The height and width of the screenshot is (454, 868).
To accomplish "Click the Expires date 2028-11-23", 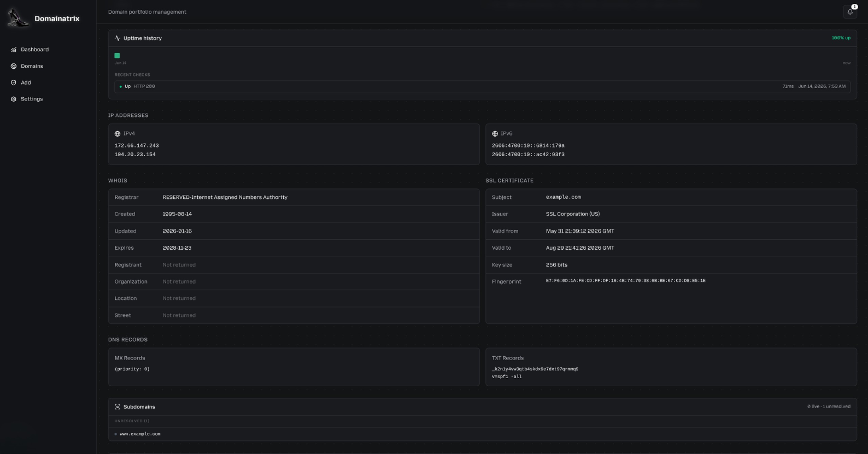I will 177,248.
